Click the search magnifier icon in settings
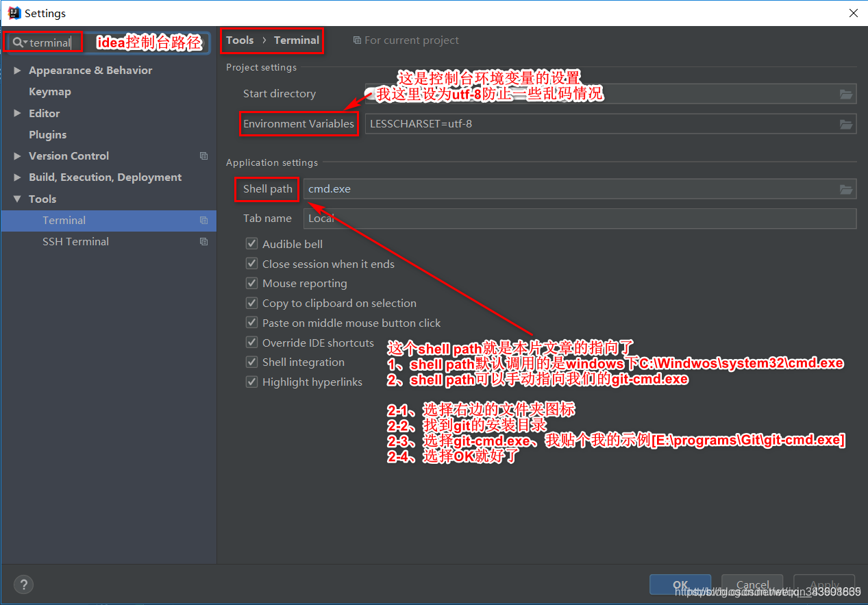 click(18, 42)
